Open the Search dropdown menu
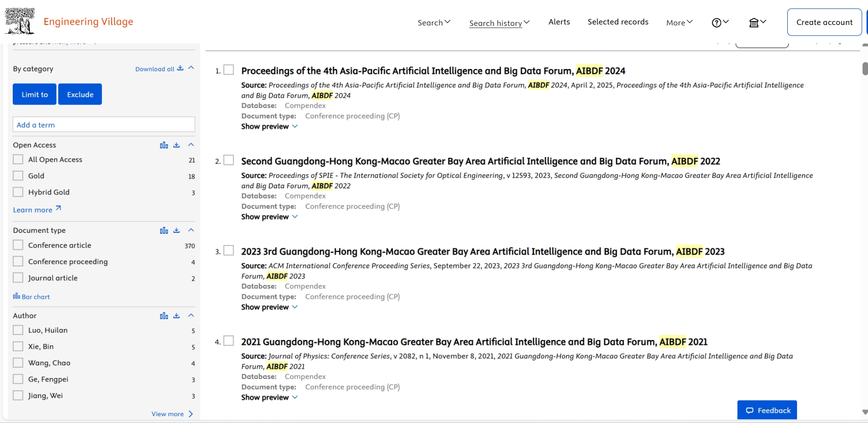 tap(434, 22)
